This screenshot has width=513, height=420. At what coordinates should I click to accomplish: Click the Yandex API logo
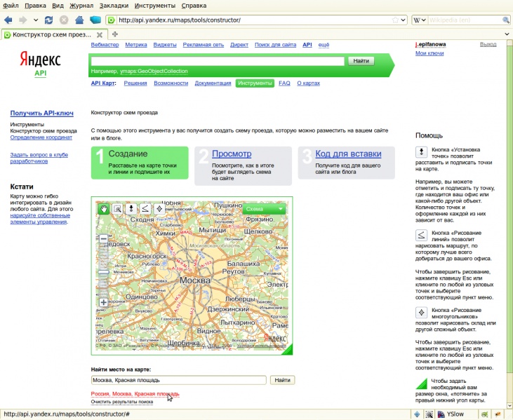[x=40, y=64]
